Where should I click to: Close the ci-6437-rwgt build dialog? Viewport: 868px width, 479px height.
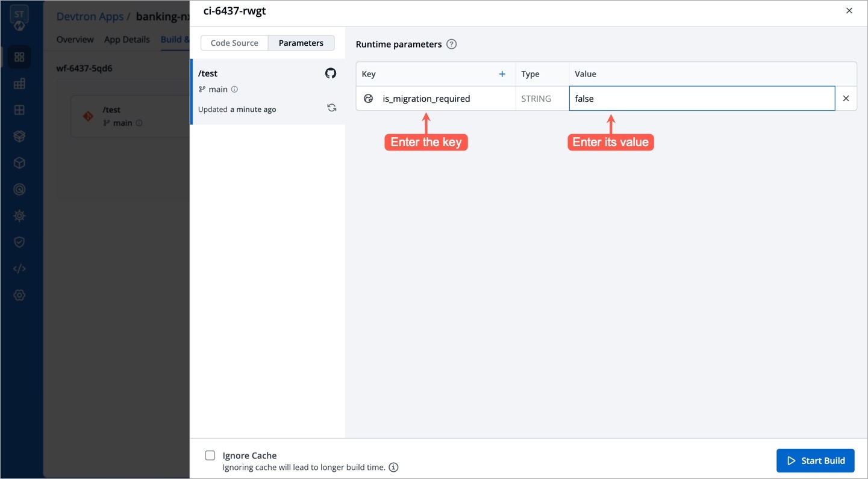[x=849, y=11]
